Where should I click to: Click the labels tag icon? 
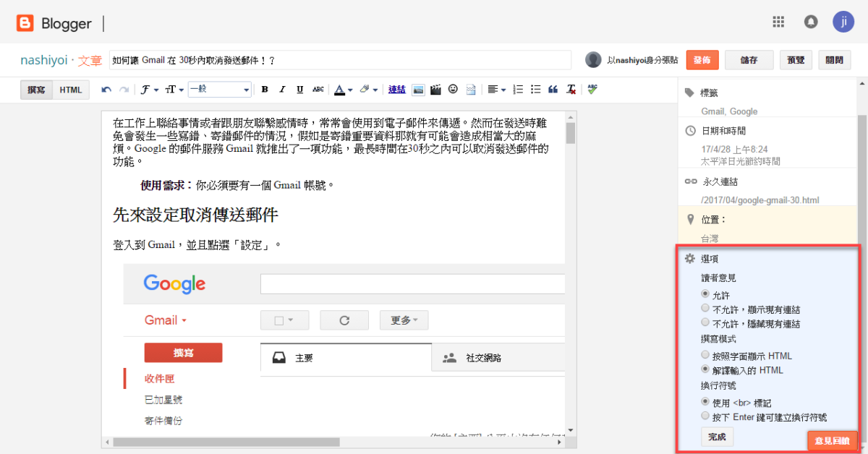tap(690, 93)
